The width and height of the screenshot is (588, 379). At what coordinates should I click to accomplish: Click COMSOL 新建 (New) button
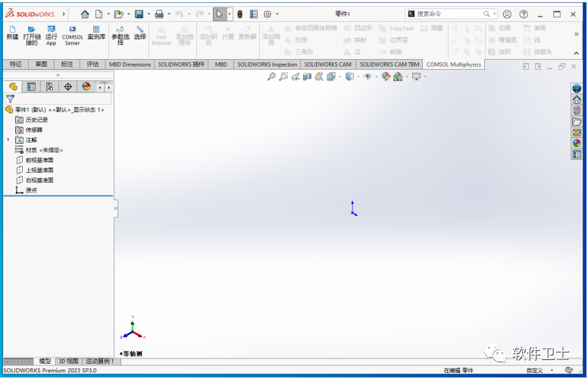[12, 33]
